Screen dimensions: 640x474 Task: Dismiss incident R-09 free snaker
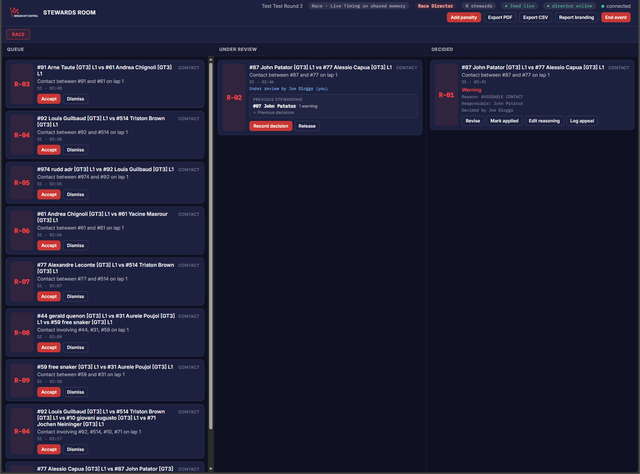[x=76, y=392]
